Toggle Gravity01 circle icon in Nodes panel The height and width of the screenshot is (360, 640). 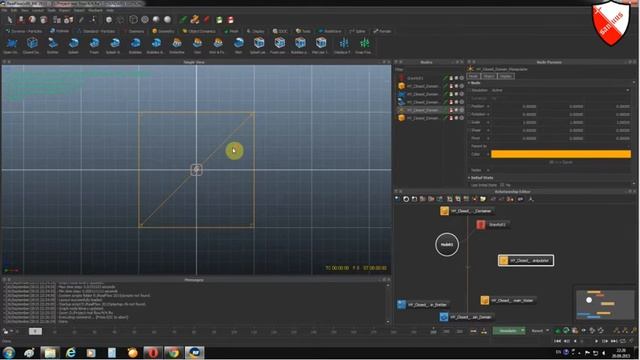point(462,78)
